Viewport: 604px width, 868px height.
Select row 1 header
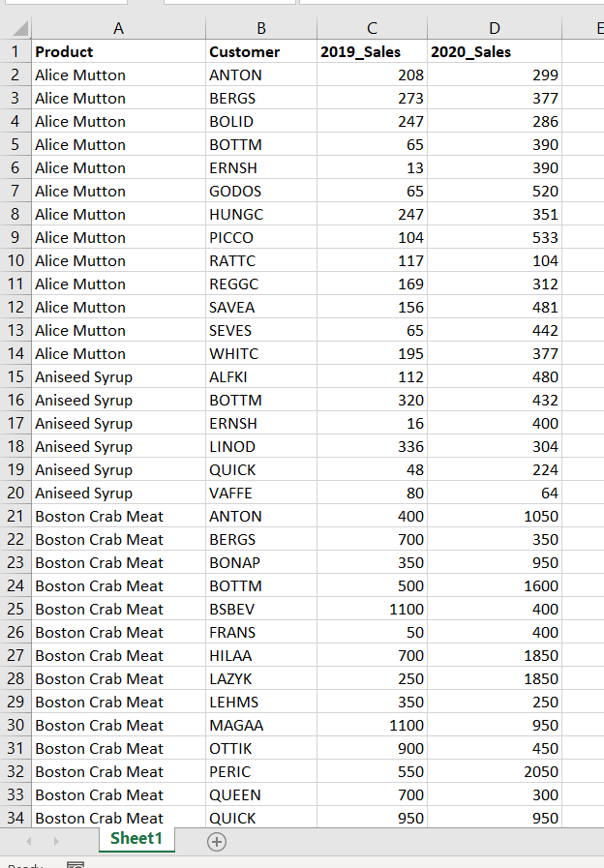[x=15, y=51]
